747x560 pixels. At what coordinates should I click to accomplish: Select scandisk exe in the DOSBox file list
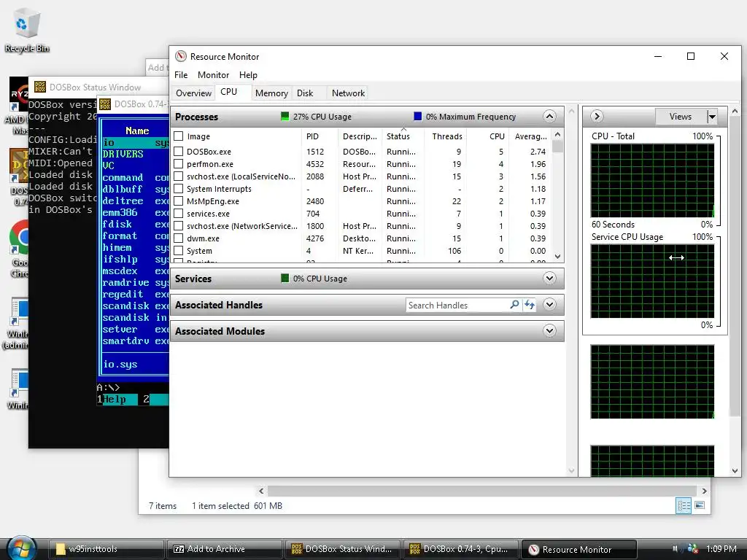click(135, 306)
